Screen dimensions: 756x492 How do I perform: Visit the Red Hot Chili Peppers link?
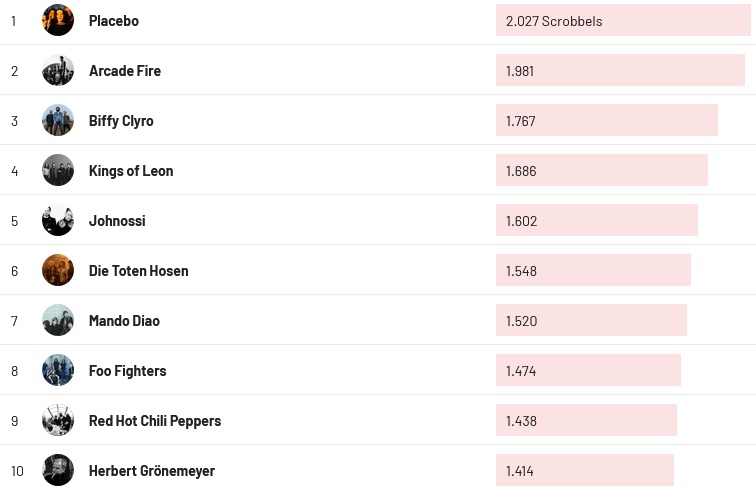tap(155, 421)
